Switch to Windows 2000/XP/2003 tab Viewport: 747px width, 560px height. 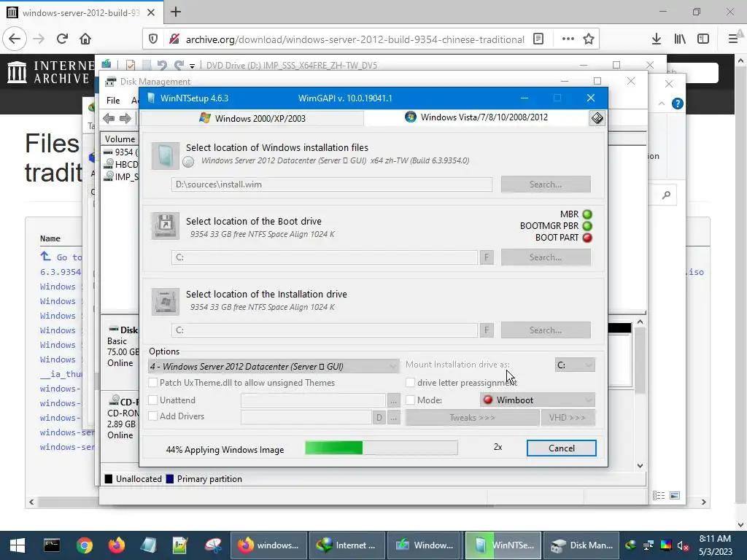[252, 118]
